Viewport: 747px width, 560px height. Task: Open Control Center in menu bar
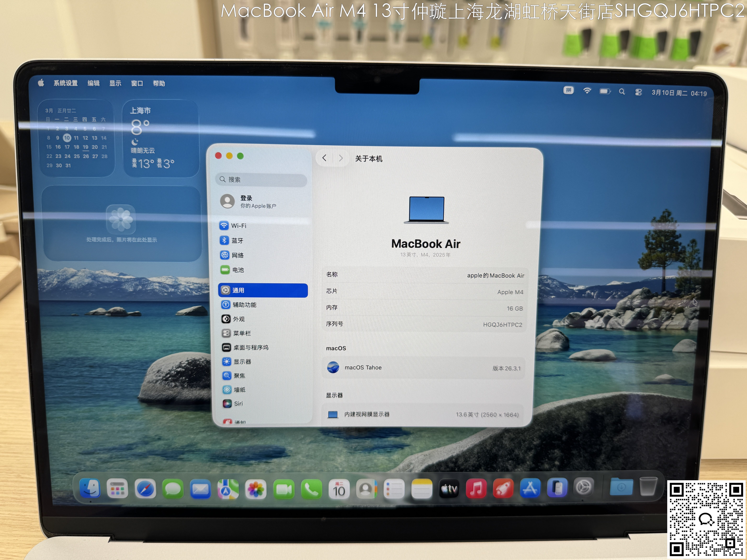638,92
